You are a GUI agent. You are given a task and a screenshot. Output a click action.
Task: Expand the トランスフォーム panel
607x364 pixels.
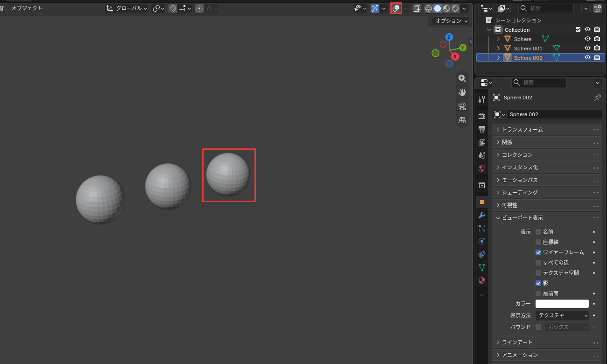547,129
